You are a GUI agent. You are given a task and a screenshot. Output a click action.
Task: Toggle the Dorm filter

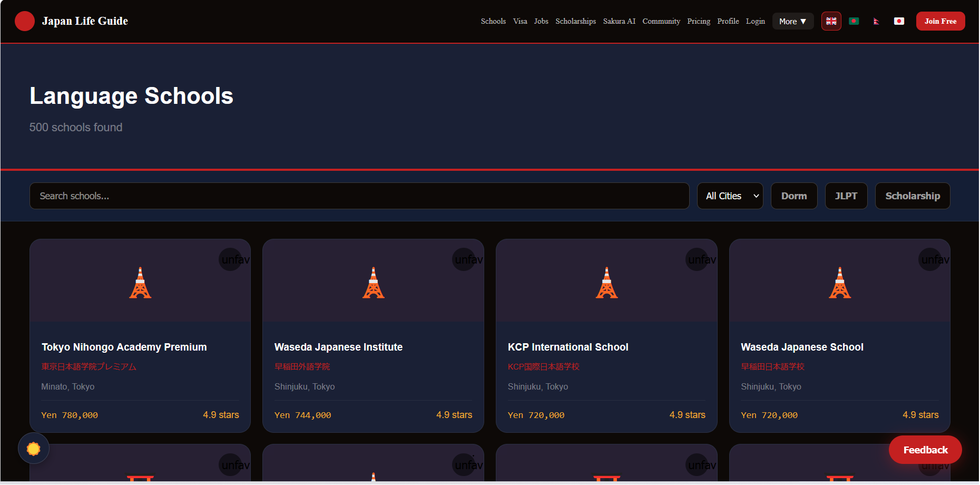click(794, 196)
